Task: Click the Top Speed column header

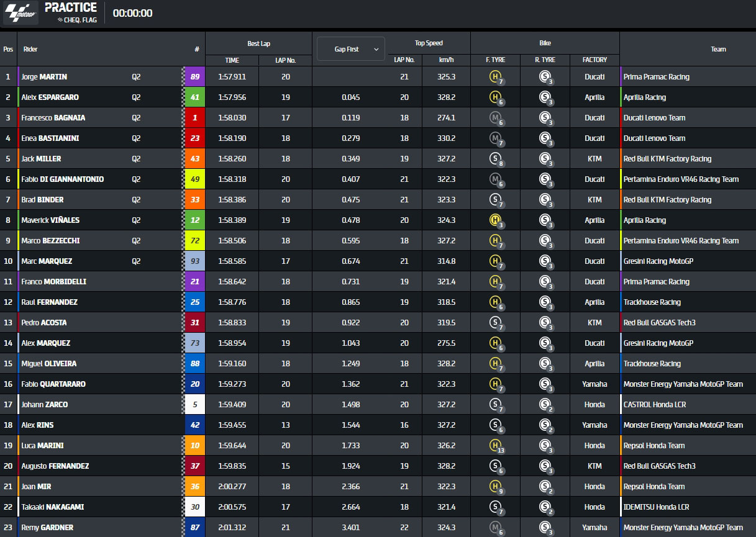Action: tap(429, 43)
